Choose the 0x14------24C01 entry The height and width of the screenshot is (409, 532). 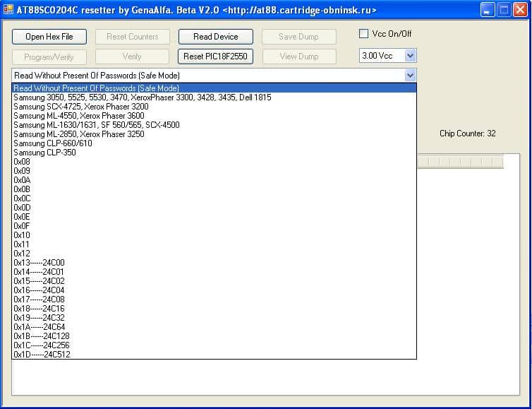(x=214, y=272)
